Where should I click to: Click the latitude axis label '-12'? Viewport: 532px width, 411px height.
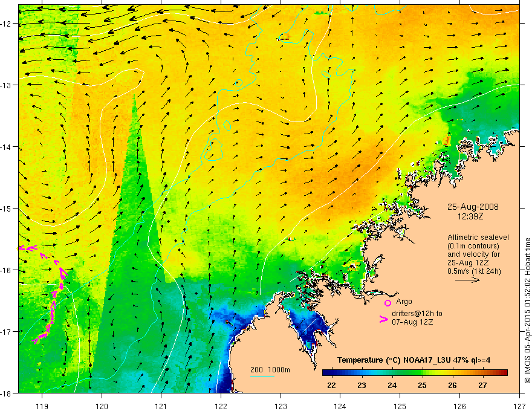7,24
